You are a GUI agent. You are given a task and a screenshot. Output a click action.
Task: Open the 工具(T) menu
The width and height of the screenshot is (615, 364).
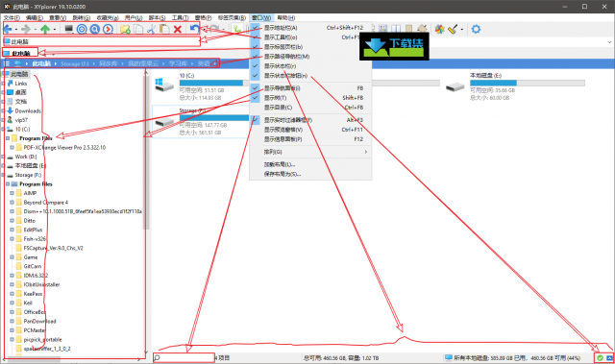(180, 17)
